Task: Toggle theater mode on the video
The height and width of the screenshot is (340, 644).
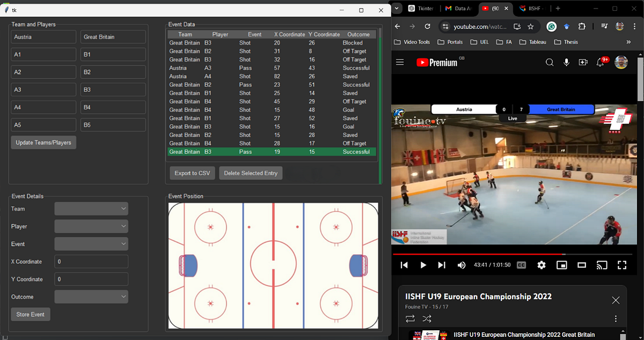Action: [581, 264]
